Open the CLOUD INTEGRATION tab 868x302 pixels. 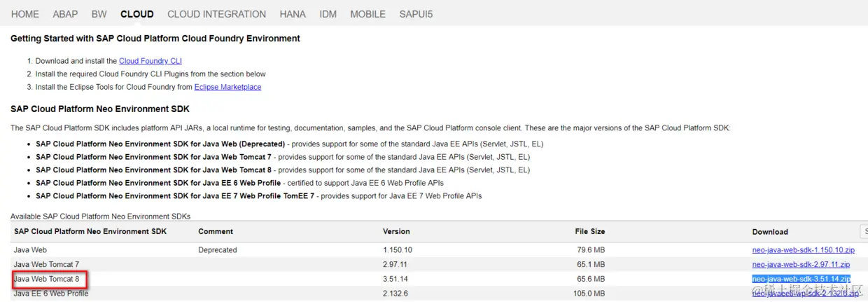[216, 14]
